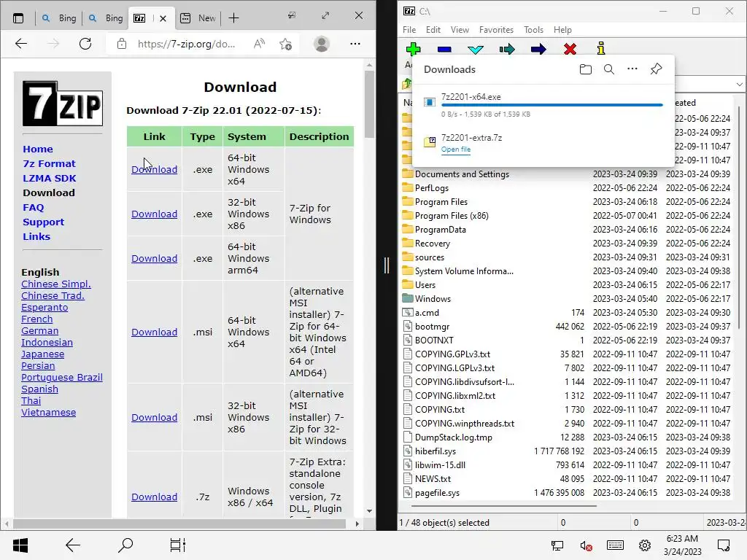Close the 7-Zip browser tab
This screenshot has height=560, width=747.
[163, 18]
